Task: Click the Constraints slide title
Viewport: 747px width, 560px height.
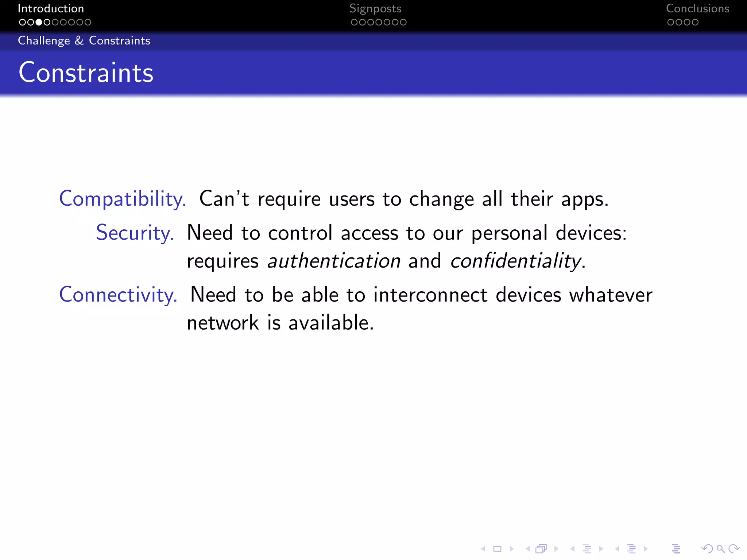Action: [86, 73]
